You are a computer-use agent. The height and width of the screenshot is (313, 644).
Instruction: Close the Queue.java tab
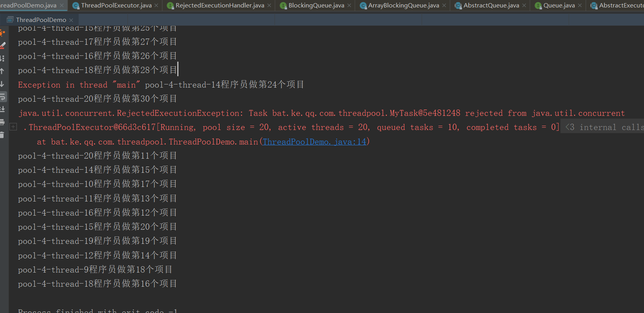pyautogui.click(x=580, y=5)
